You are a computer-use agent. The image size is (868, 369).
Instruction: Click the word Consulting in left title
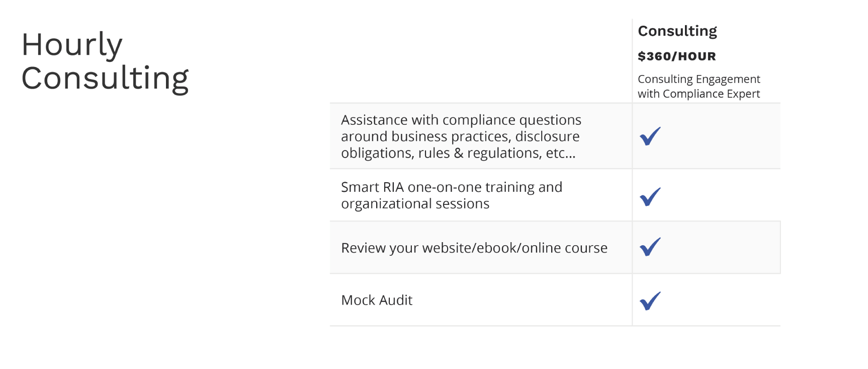(105, 79)
